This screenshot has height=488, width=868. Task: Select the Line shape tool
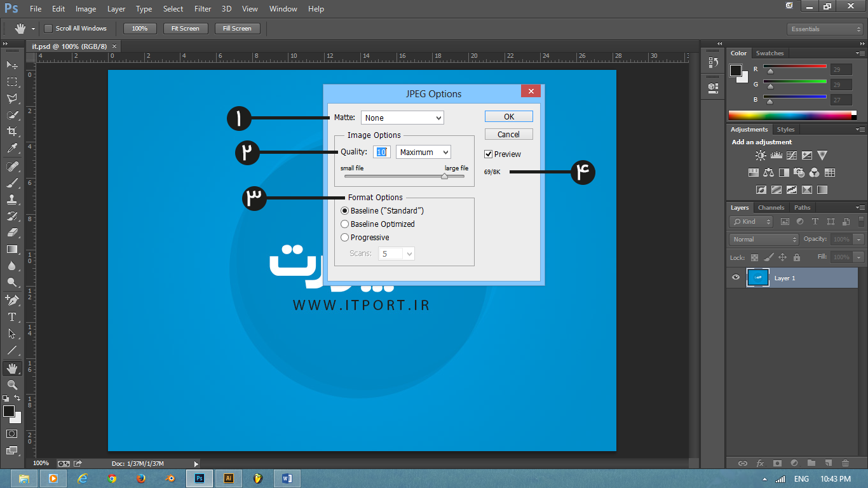pos(12,350)
